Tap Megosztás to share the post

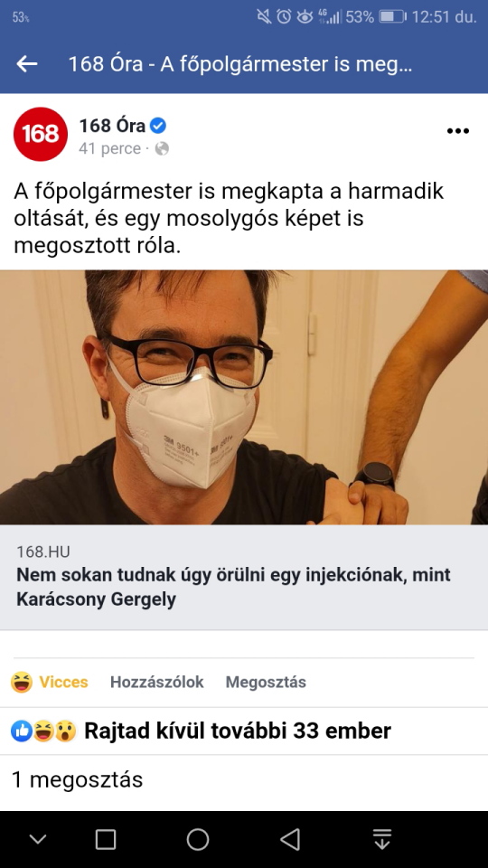pyautogui.click(x=266, y=682)
